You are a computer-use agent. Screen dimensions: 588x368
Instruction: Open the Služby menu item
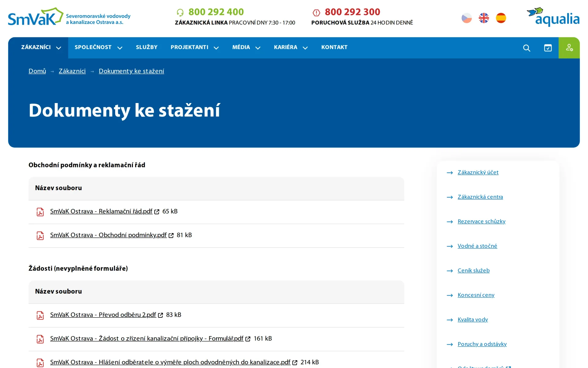click(147, 47)
